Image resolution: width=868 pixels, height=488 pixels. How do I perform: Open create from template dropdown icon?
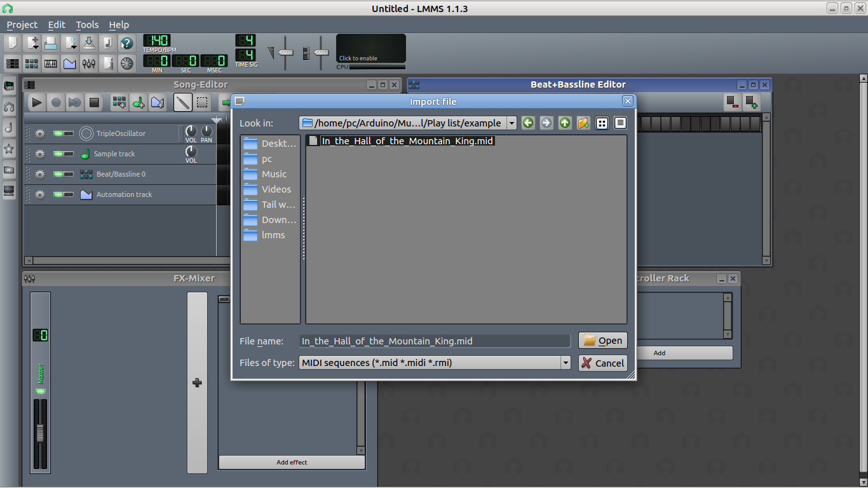coord(32,43)
